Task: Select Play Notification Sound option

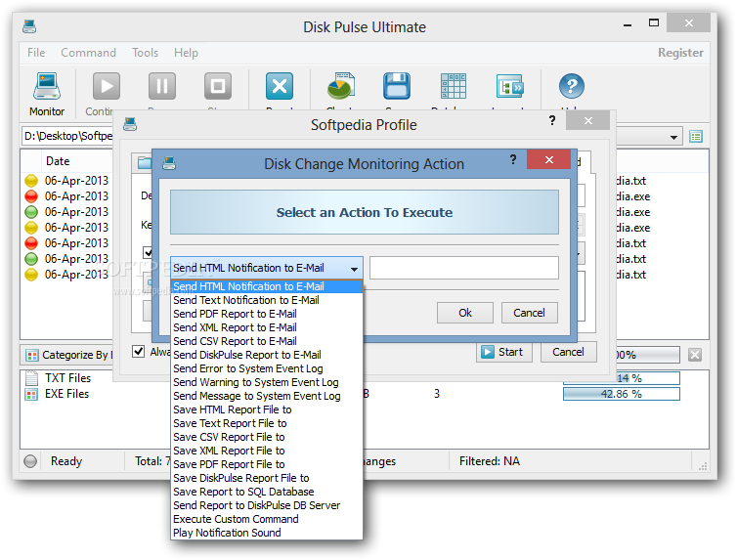Action: [267, 533]
